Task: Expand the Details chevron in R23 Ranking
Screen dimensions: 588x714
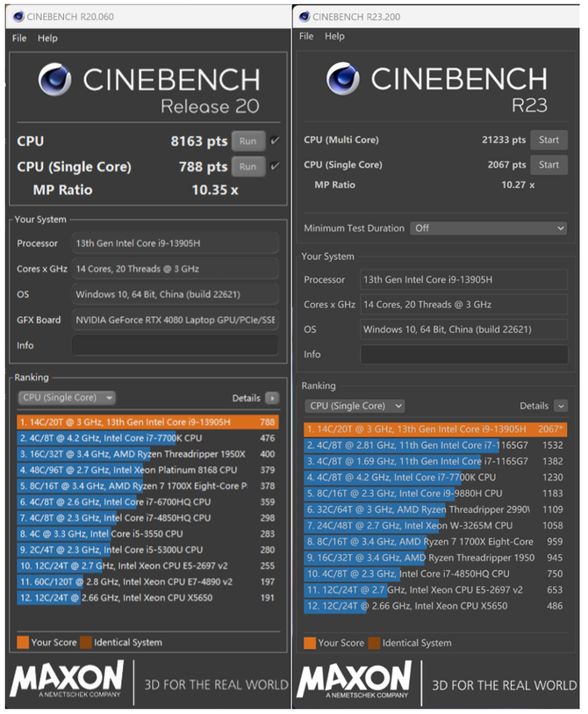Action: click(561, 406)
